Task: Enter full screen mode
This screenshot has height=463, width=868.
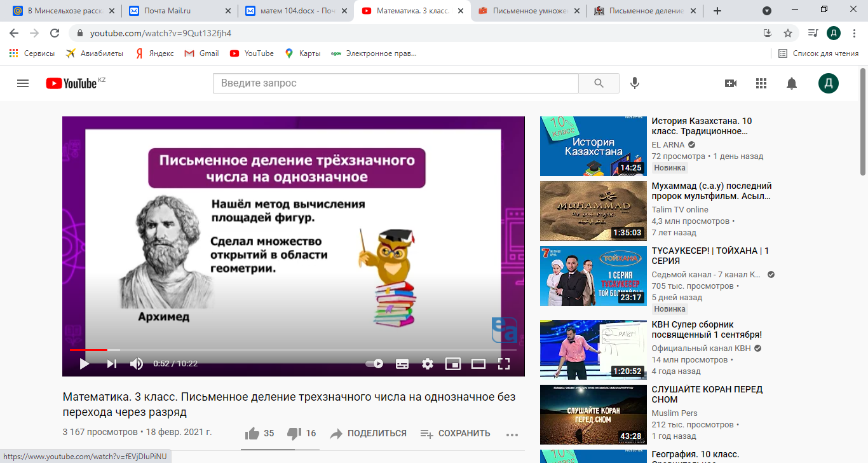Action: point(504,364)
